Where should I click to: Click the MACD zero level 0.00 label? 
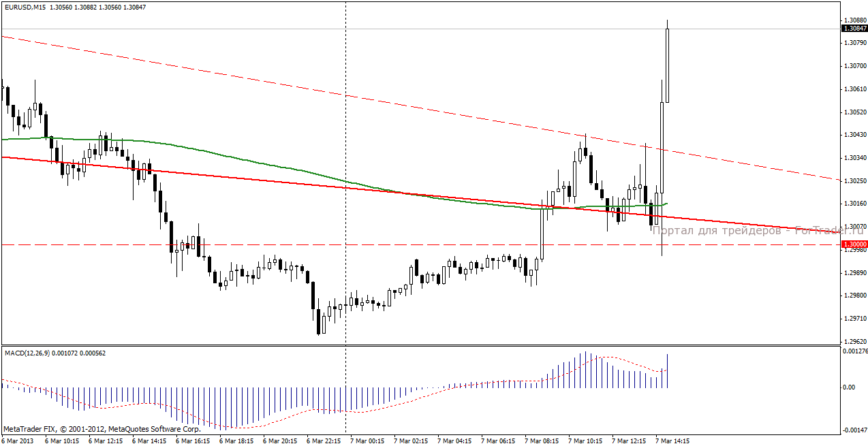(x=849, y=387)
